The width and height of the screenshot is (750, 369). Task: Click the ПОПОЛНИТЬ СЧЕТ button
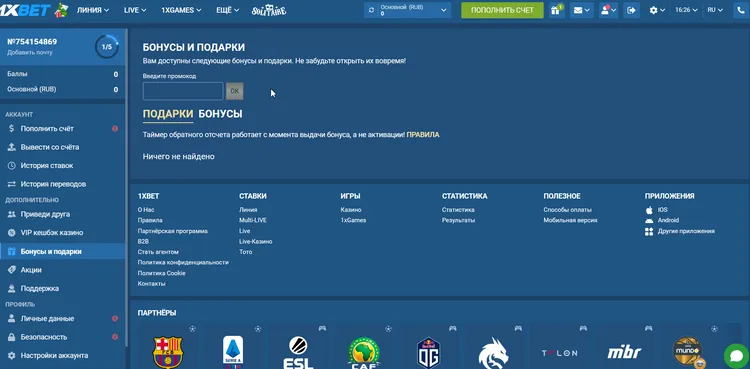point(502,10)
